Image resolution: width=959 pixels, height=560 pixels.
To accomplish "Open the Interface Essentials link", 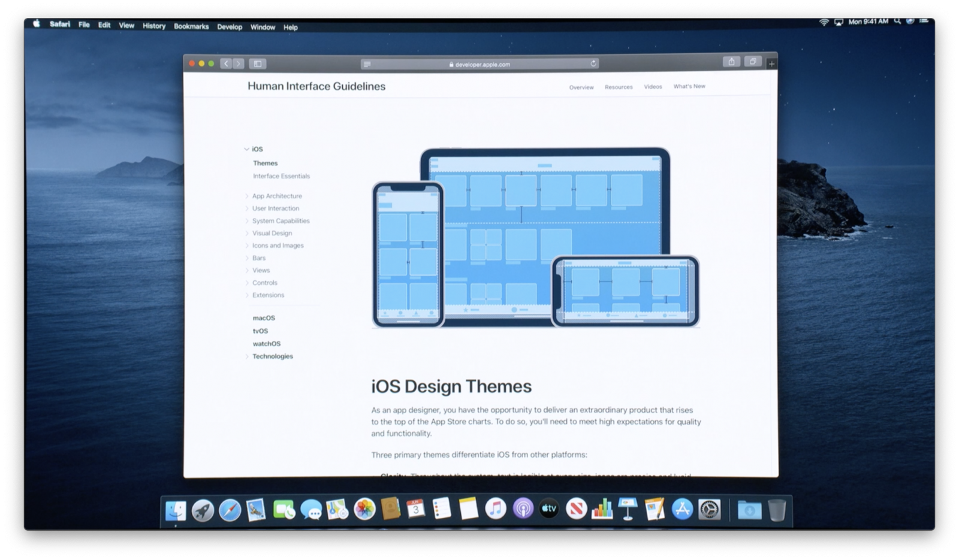I will click(x=281, y=176).
